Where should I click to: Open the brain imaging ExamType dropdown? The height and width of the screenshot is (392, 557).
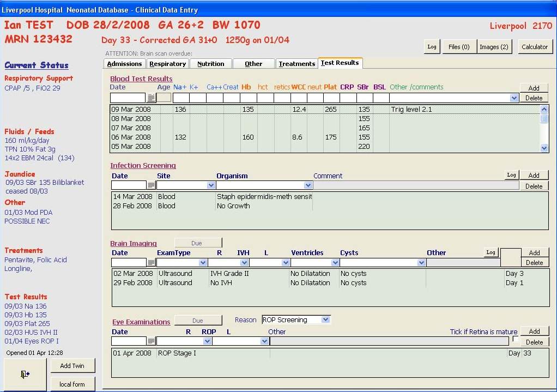click(x=203, y=263)
